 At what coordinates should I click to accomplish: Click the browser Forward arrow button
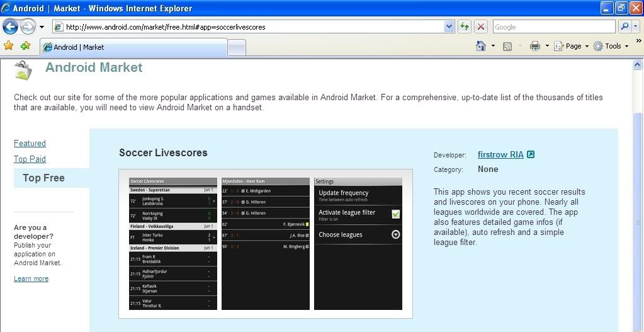coord(28,27)
